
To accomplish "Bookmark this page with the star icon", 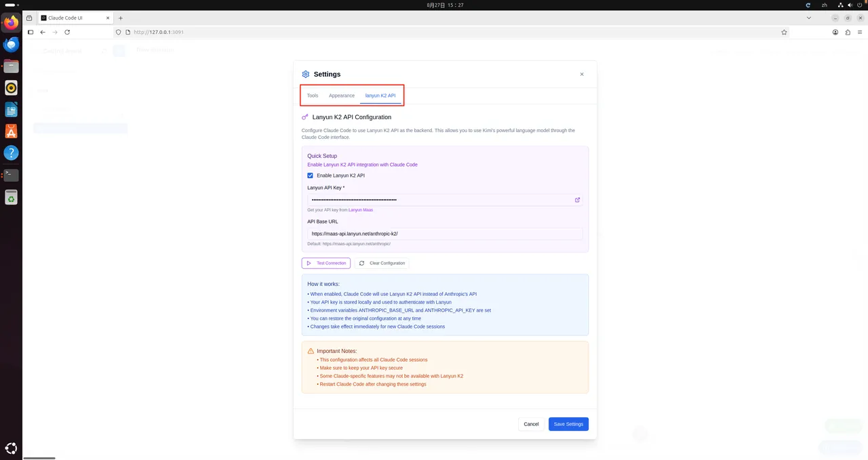I will tap(784, 32).
